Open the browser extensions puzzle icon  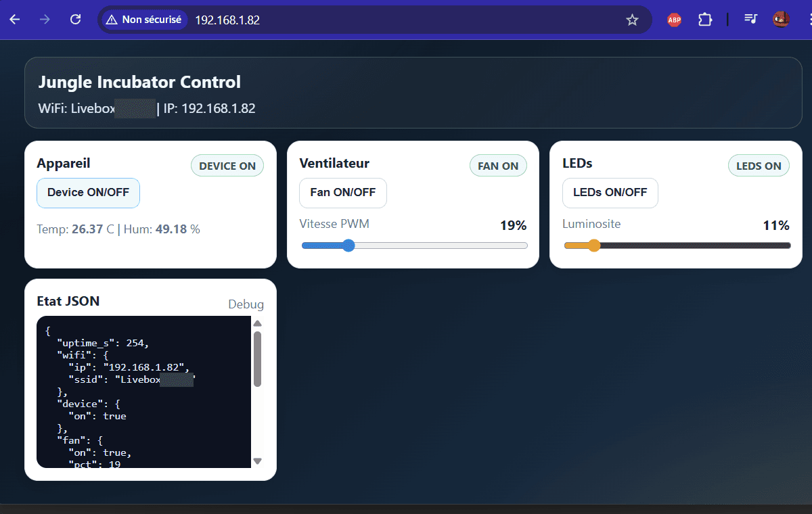(705, 20)
